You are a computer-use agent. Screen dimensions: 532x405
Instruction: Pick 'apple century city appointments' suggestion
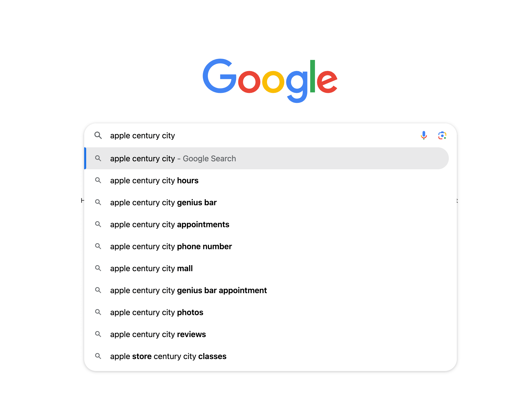coord(170,224)
